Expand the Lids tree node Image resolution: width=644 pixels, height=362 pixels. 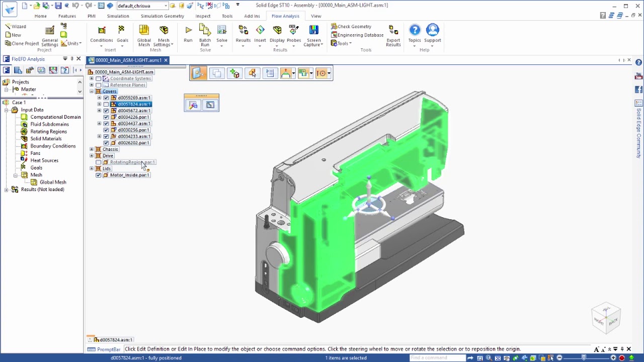coord(92,169)
